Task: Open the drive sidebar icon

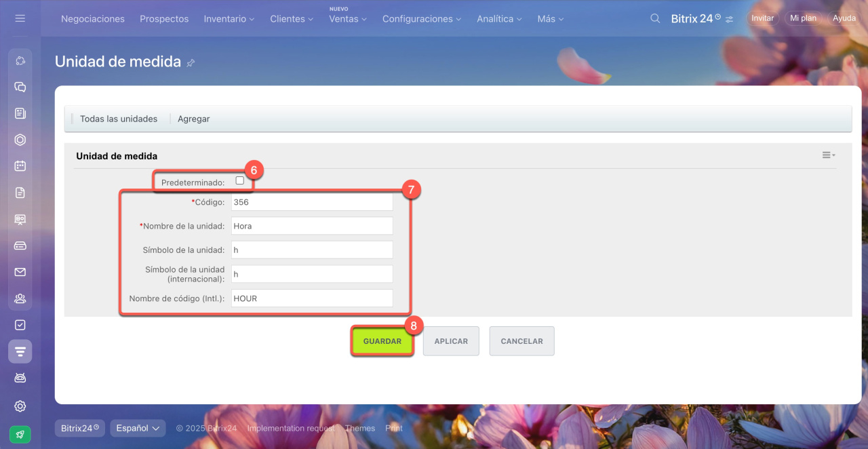Action: point(20,246)
